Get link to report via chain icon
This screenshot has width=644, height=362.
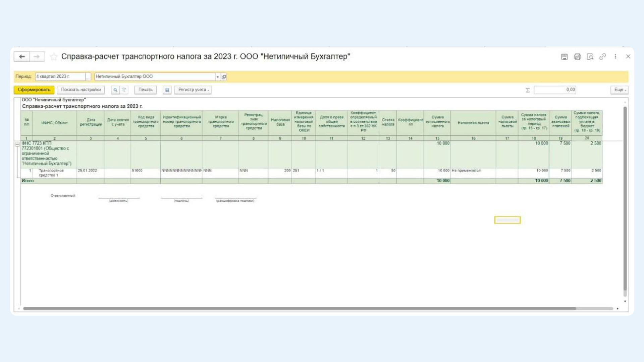[x=603, y=57]
